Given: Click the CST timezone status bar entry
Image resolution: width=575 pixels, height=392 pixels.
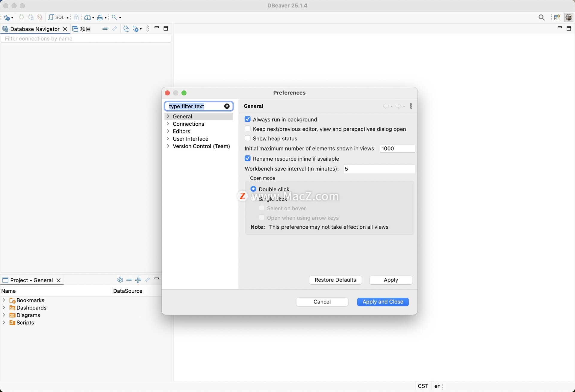Looking at the screenshot, I should 423,386.
